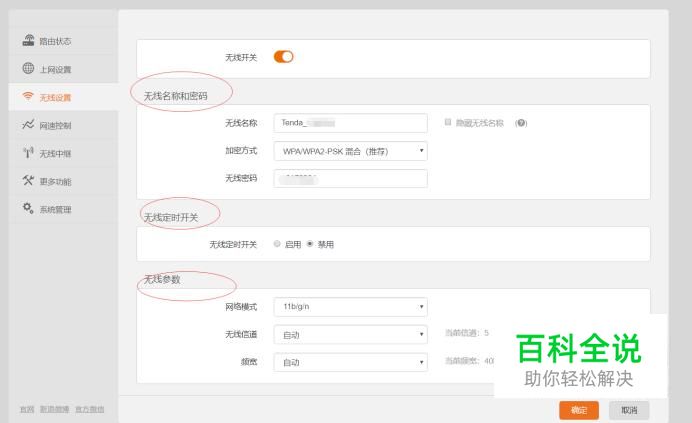
Task: Open the 网络模式 11b/g/n dropdown
Action: click(350, 307)
